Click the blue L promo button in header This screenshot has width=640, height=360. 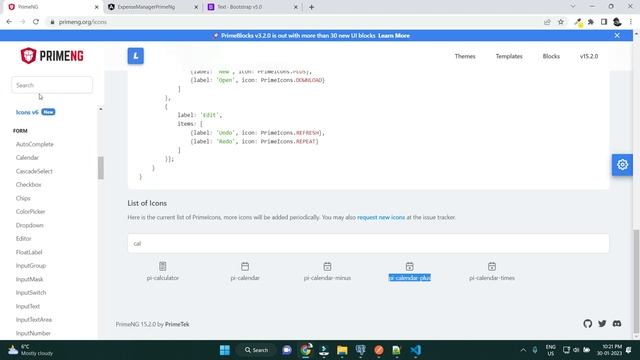pyautogui.click(x=136, y=56)
